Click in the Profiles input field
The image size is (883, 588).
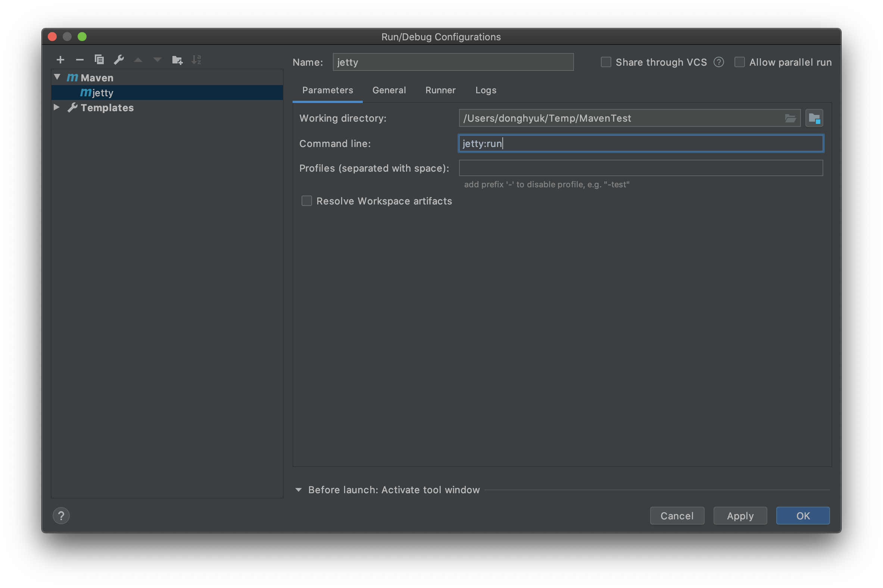tap(641, 168)
